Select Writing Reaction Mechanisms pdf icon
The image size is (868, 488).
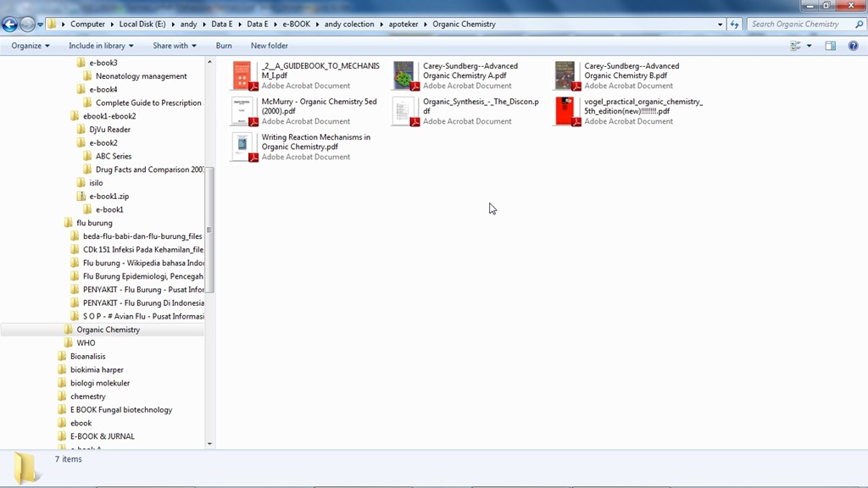(x=244, y=147)
